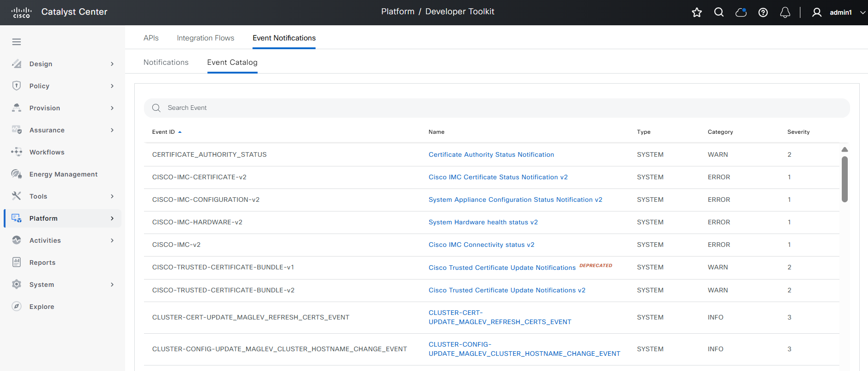Image resolution: width=868 pixels, height=371 pixels.
Task: Open Certificate Authority Status Notification link
Action: (x=491, y=154)
